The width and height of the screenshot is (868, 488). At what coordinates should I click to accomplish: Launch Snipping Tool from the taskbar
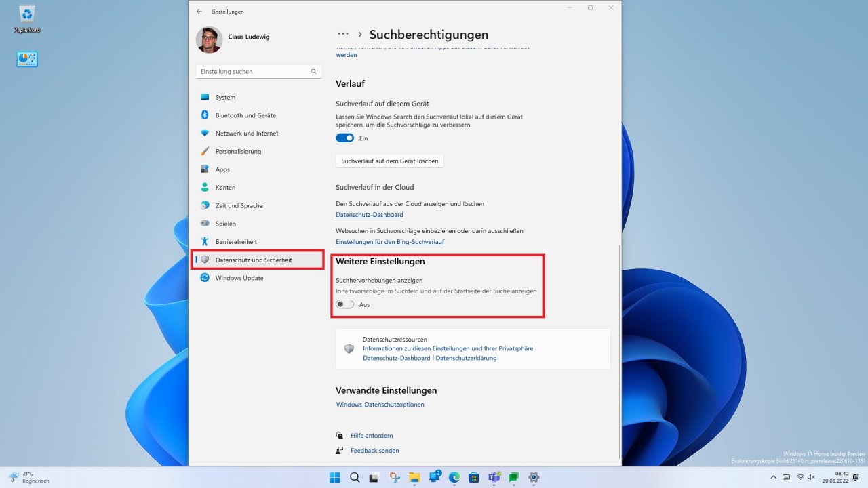[x=395, y=477]
